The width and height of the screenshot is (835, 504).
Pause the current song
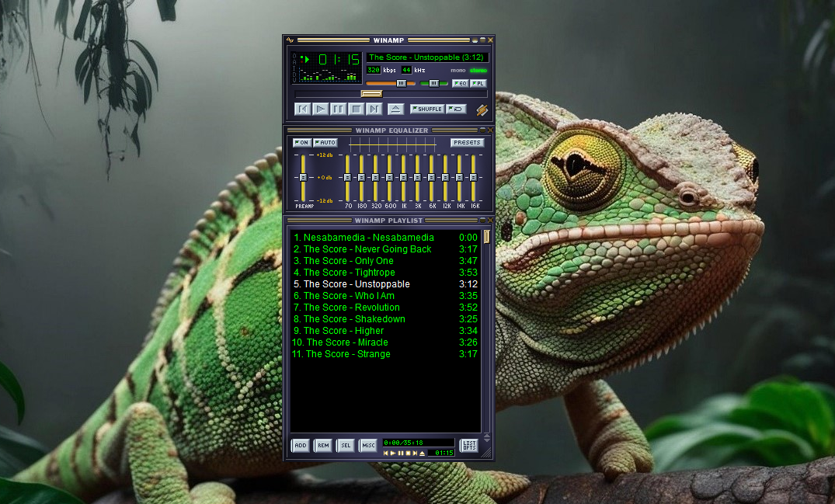click(x=339, y=109)
